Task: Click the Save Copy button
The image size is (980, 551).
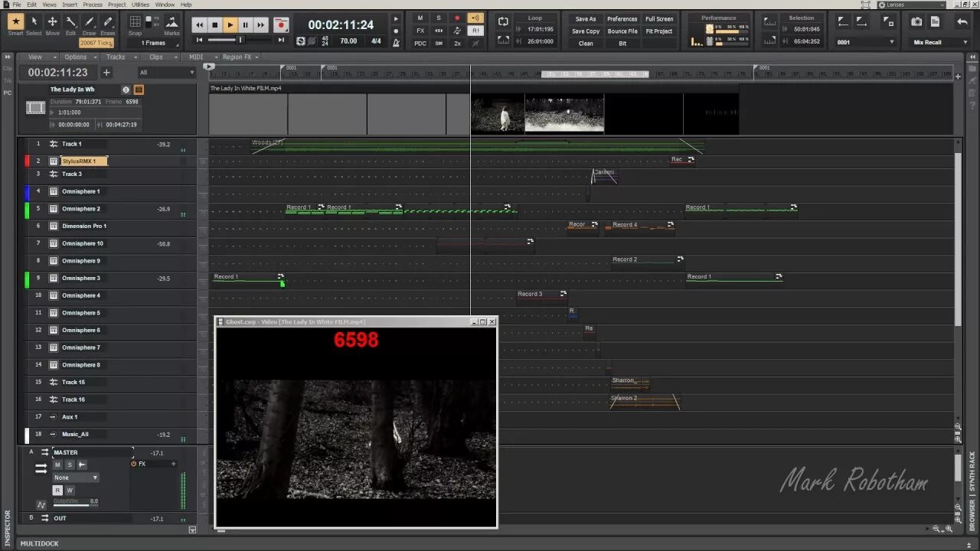Action: click(586, 31)
